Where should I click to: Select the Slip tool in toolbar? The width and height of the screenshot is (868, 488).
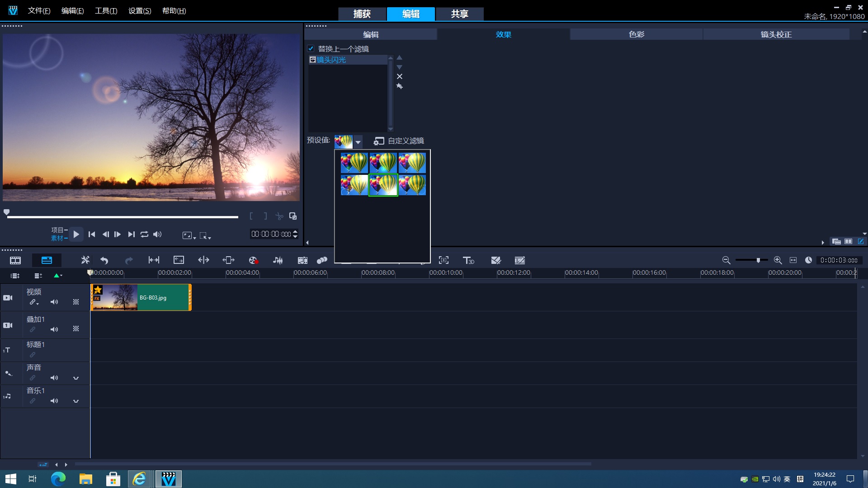pos(154,260)
